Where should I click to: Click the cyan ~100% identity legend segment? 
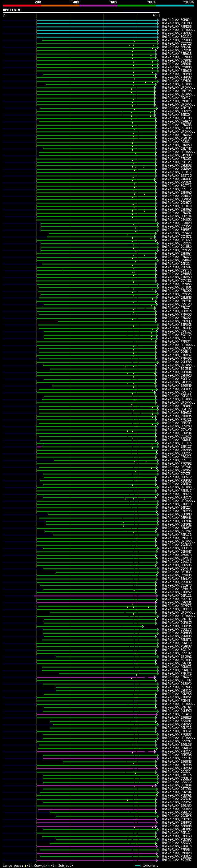(x=175, y=6)
